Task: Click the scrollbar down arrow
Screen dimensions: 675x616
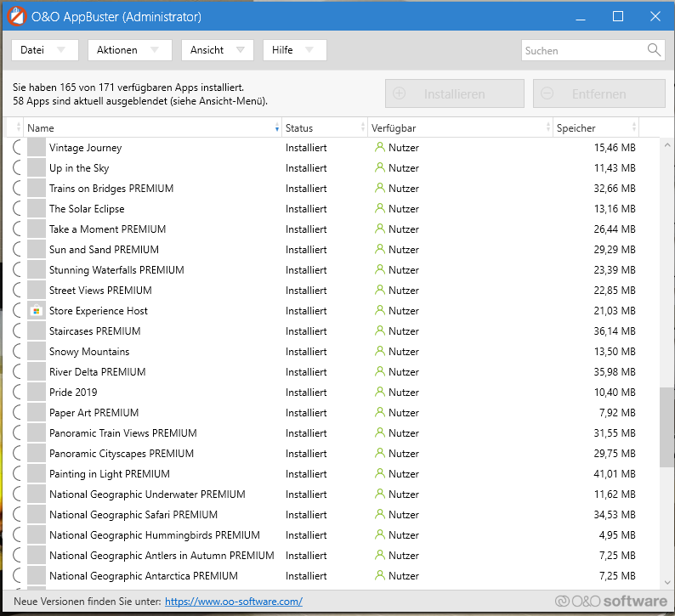Action: 666,583
